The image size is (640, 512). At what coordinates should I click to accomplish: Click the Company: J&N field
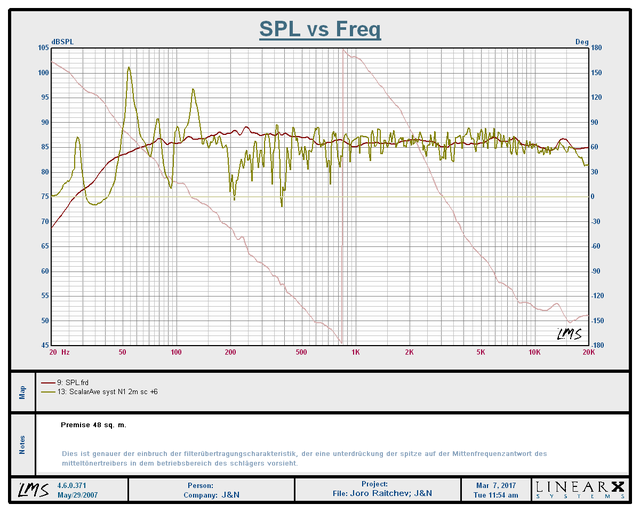(x=211, y=495)
